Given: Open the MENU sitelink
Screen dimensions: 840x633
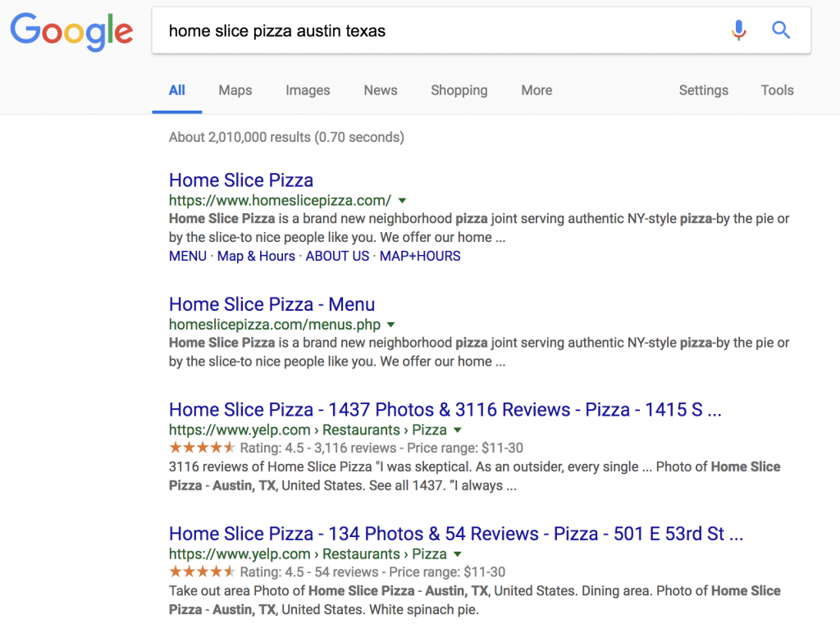Looking at the screenshot, I should (188, 256).
